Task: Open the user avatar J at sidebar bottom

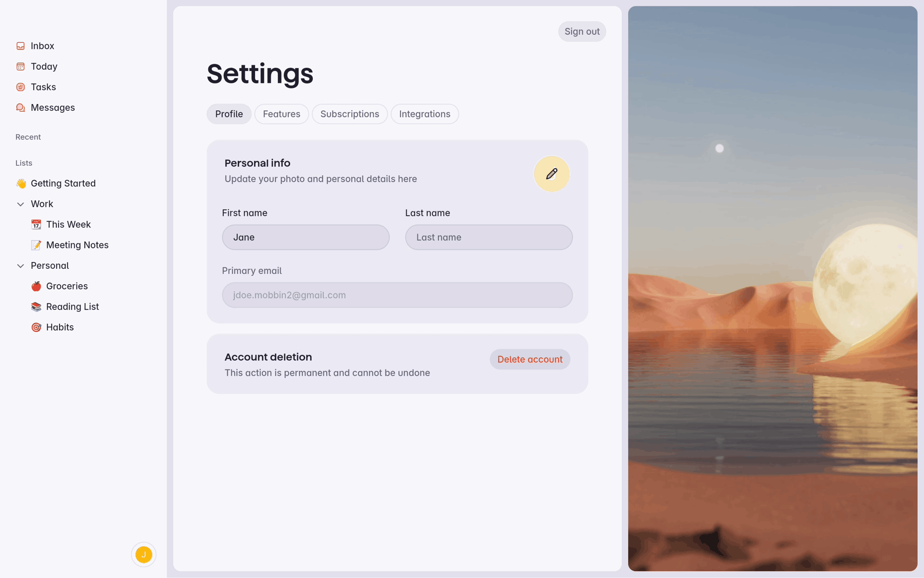Action: click(x=143, y=554)
